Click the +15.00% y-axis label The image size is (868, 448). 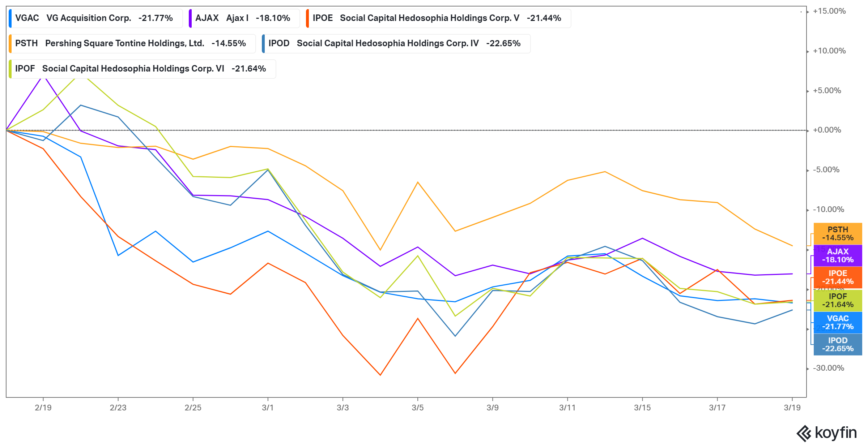829,11
